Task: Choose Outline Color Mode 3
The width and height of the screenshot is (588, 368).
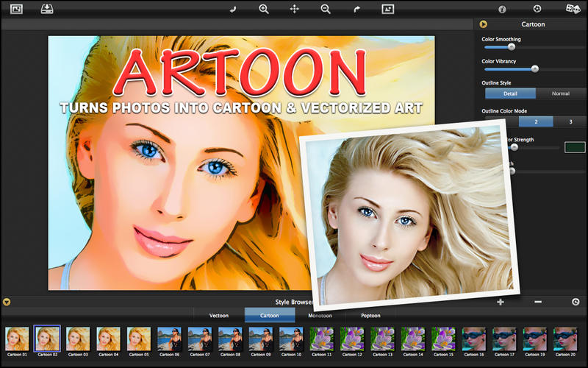Action: coord(570,121)
